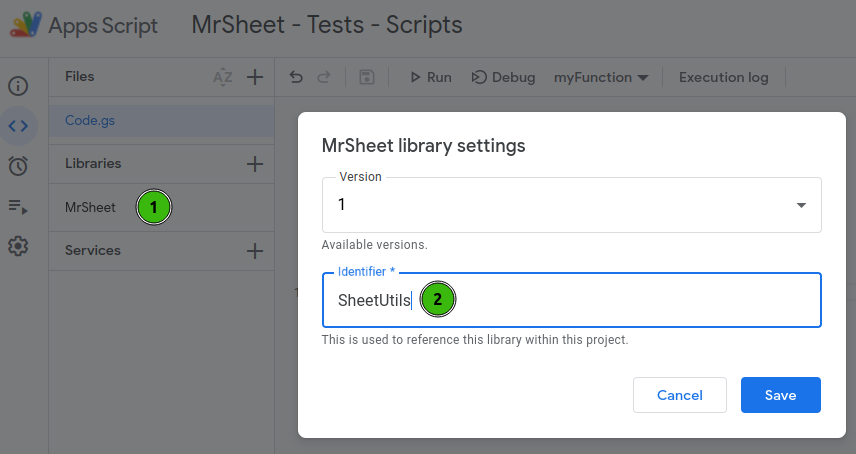Click the Undo arrow in toolbar
This screenshot has width=856, height=454.
click(296, 77)
